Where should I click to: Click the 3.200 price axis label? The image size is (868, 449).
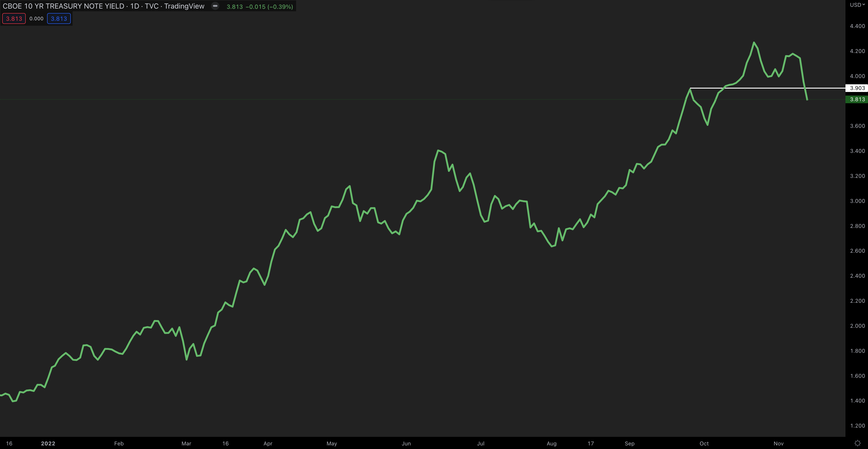coord(857,176)
